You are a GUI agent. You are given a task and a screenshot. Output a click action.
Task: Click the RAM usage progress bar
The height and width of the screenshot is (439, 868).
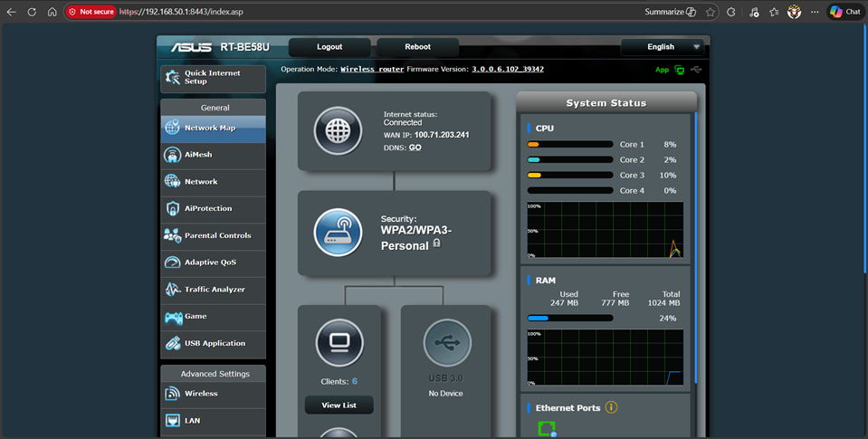tap(570, 318)
